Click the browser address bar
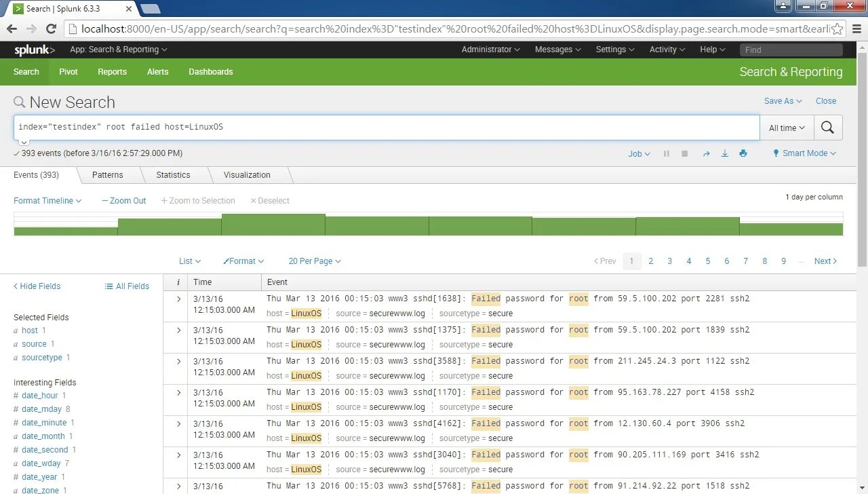 [448, 28]
